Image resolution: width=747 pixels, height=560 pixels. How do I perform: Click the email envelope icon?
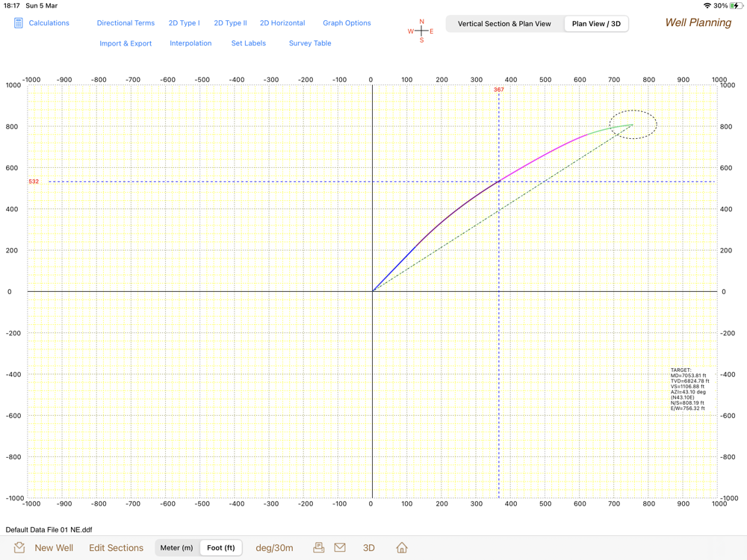pyautogui.click(x=340, y=547)
